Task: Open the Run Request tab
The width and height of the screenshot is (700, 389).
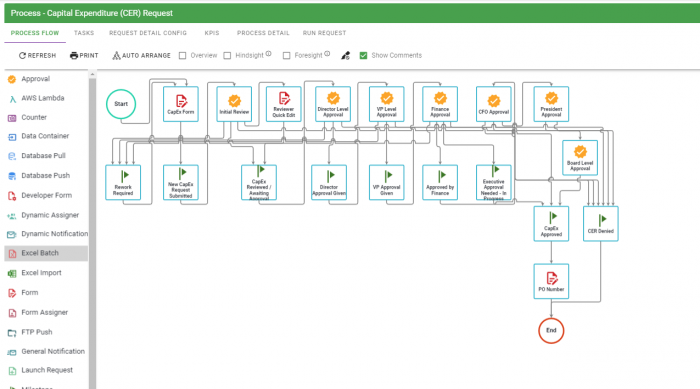Action: tap(325, 33)
